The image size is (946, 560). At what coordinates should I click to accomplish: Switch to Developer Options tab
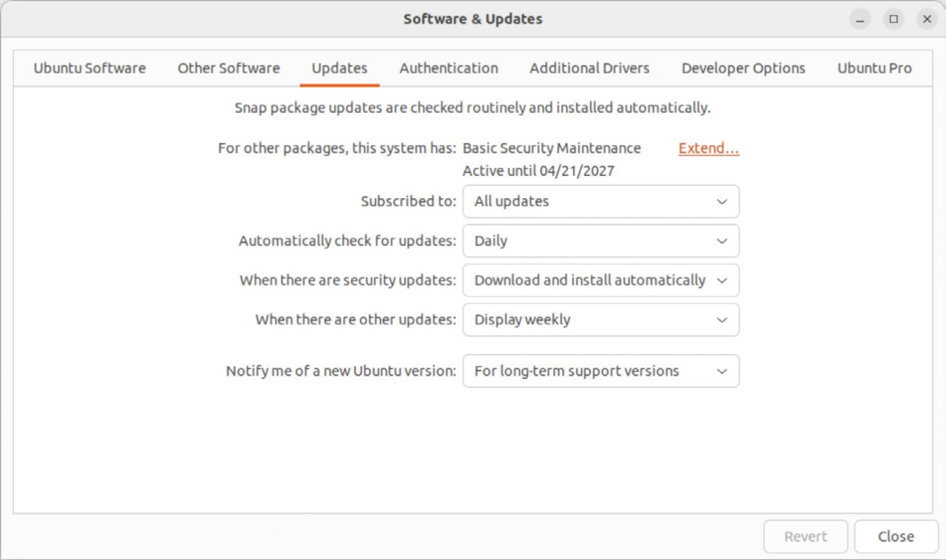(x=743, y=68)
